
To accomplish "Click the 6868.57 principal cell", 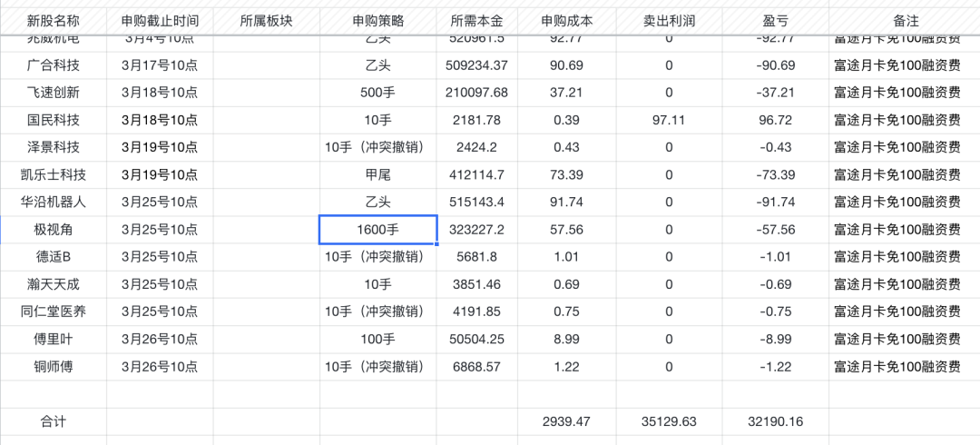I will click(x=477, y=367).
